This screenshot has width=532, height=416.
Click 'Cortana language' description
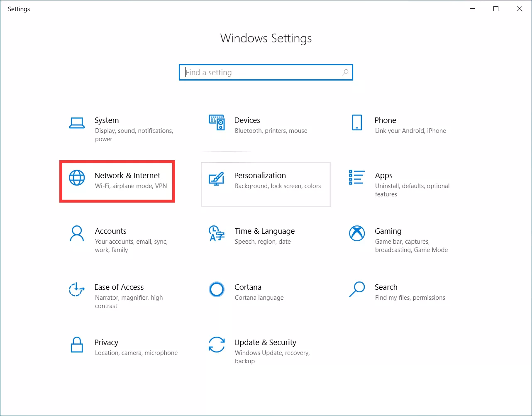(259, 298)
